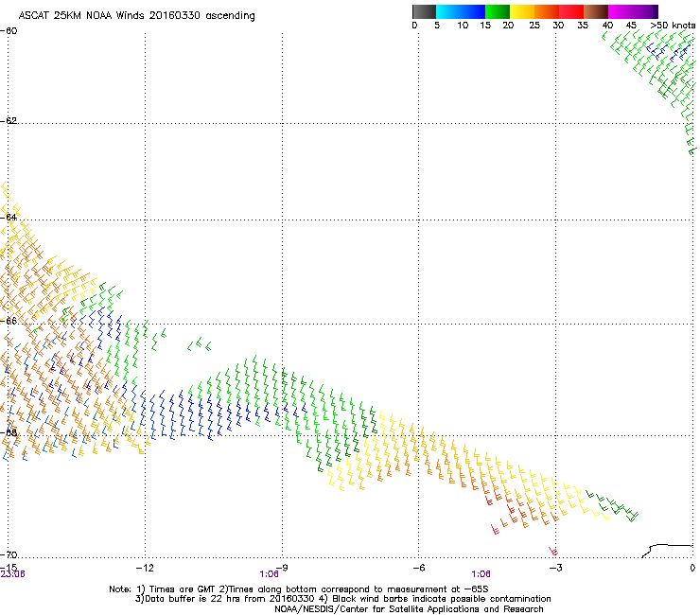The image size is (700, 615).
Task: Click the -60 latitude axis label
Action: point(9,31)
